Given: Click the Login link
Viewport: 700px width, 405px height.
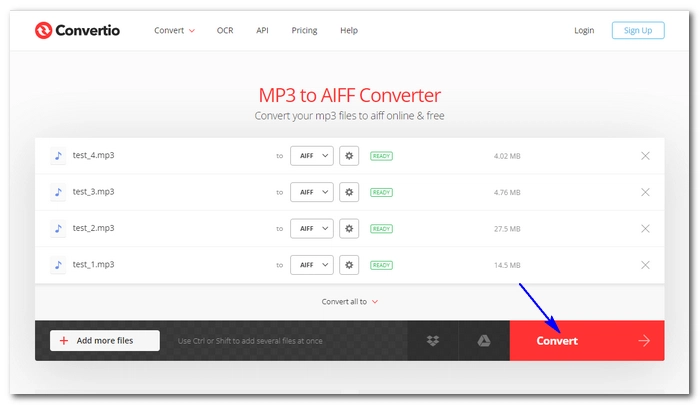Looking at the screenshot, I should [x=584, y=30].
